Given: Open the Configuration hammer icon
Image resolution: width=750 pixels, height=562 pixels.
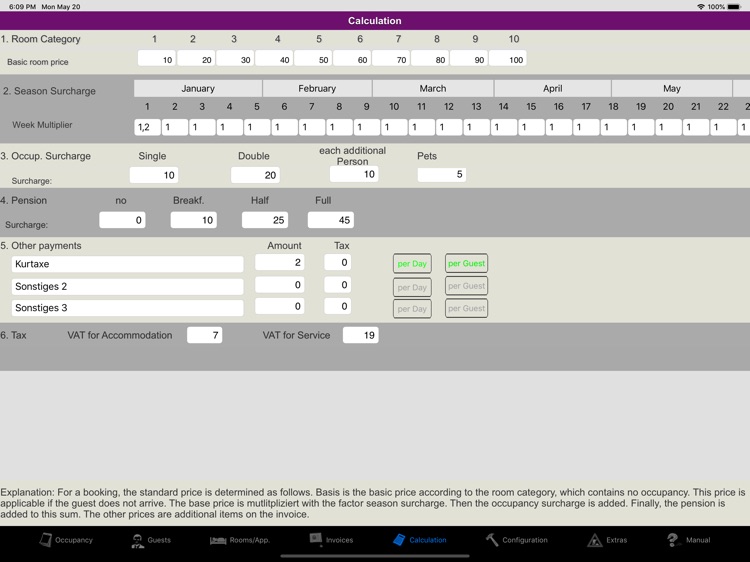Looking at the screenshot, I should point(492,540).
